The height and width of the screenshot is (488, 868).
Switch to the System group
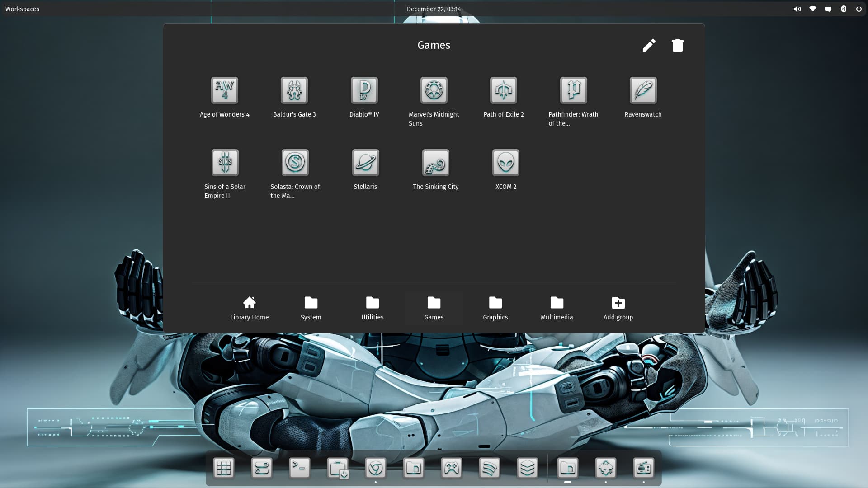(x=311, y=309)
